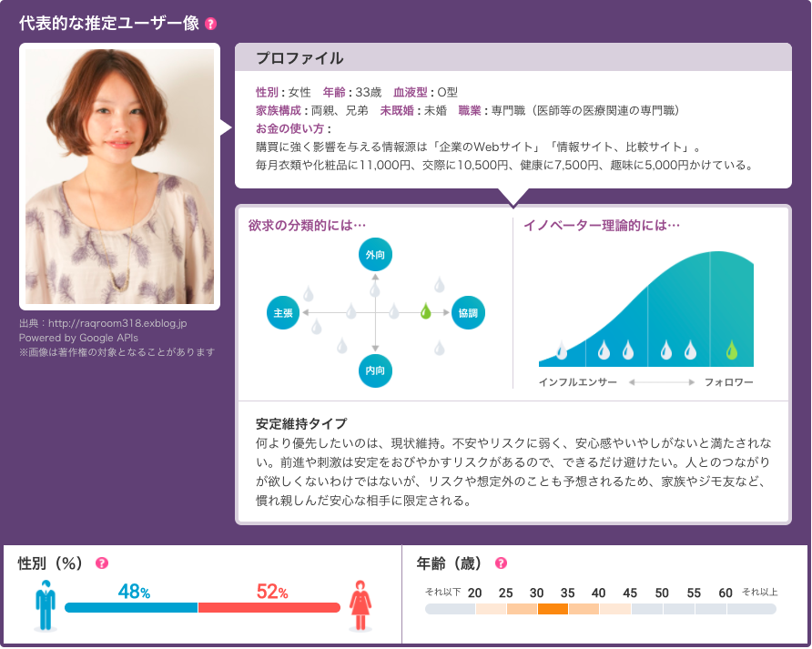Click the 主張 circle node
812x649 pixels.
[283, 312]
